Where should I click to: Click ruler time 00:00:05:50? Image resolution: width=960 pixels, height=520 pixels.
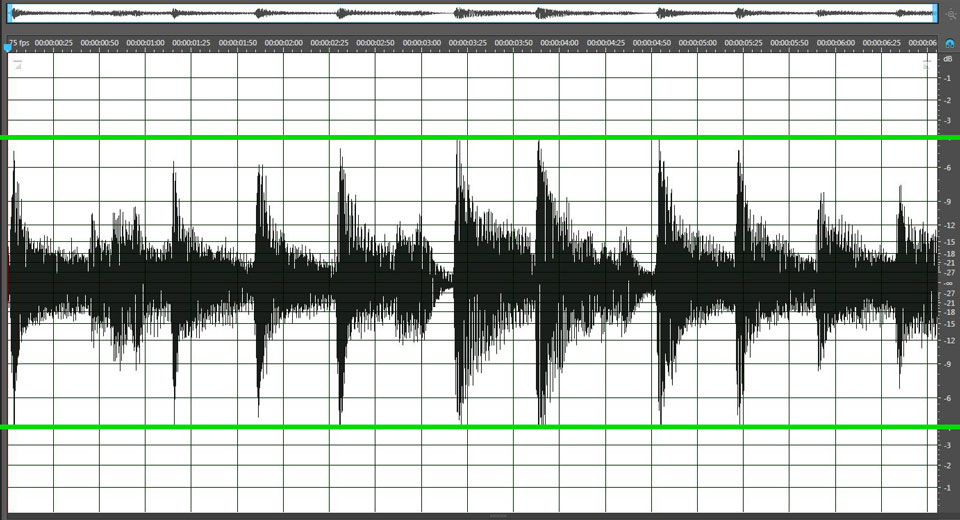789,43
